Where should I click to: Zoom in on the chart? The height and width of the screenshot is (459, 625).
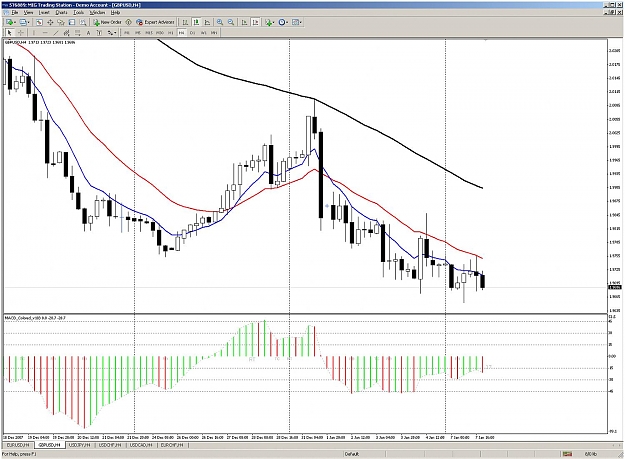pos(220,22)
